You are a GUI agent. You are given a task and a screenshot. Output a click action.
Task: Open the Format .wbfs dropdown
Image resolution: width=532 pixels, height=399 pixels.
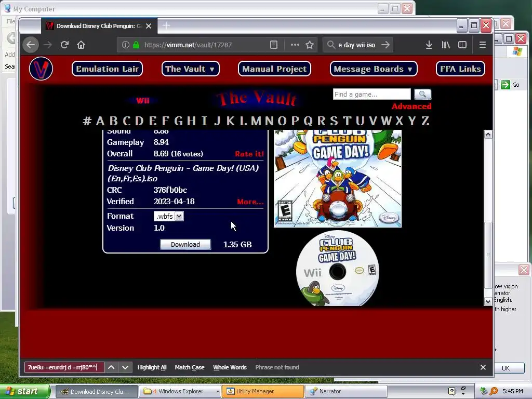pyautogui.click(x=169, y=216)
